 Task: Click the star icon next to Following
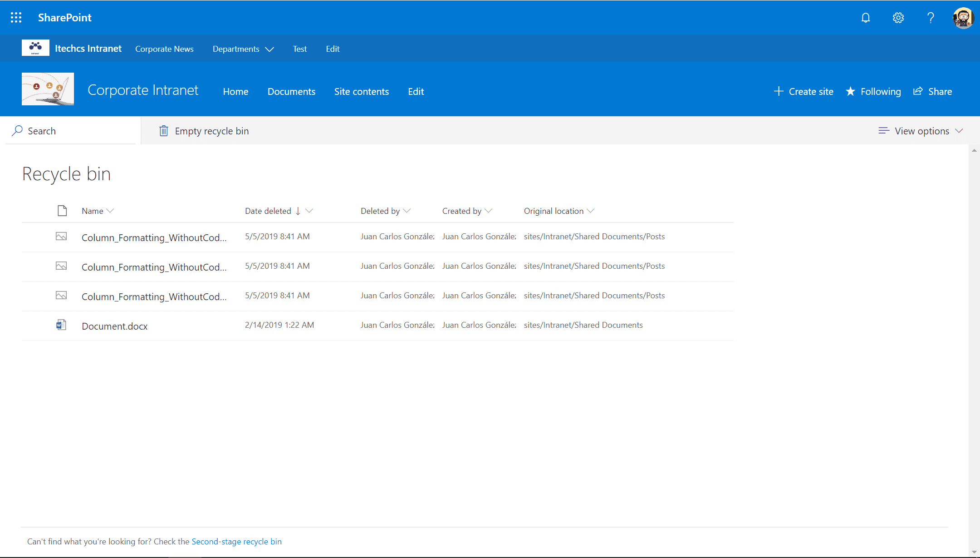[851, 91]
